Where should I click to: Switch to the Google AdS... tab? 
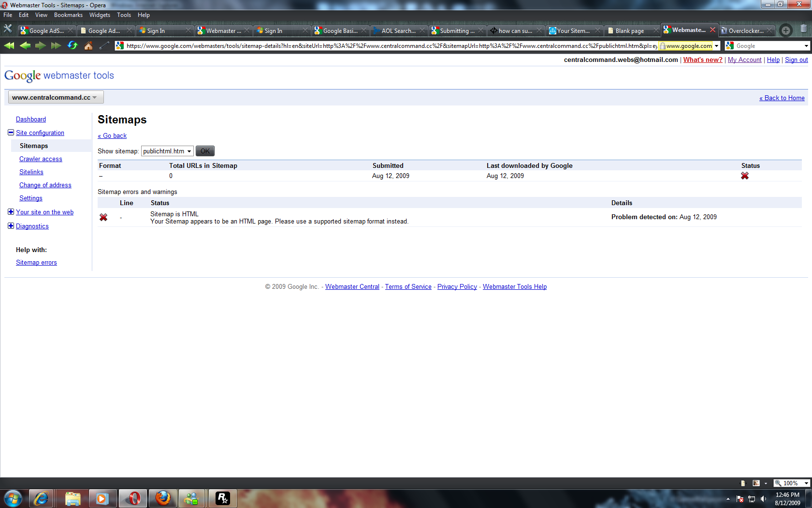47,30
